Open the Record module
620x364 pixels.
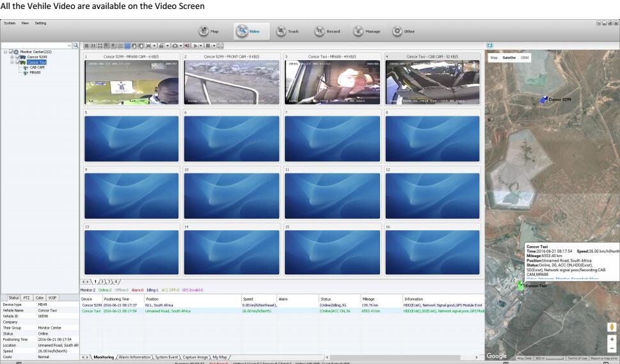coord(328,31)
